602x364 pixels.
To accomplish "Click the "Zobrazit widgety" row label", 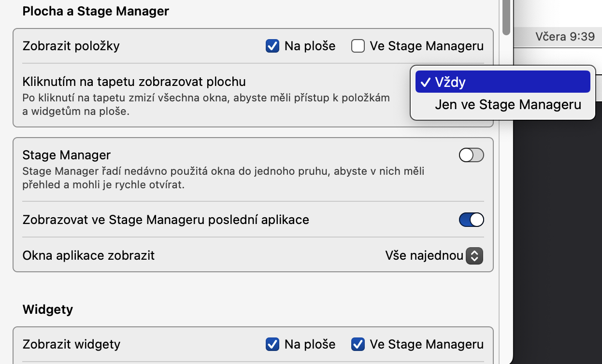I will pyautogui.click(x=72, y=345).
